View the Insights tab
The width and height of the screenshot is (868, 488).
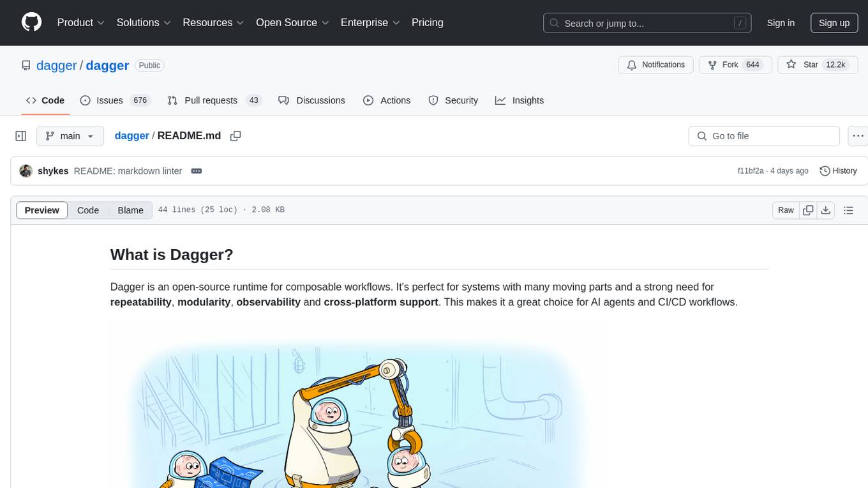(x=520, y=100)
